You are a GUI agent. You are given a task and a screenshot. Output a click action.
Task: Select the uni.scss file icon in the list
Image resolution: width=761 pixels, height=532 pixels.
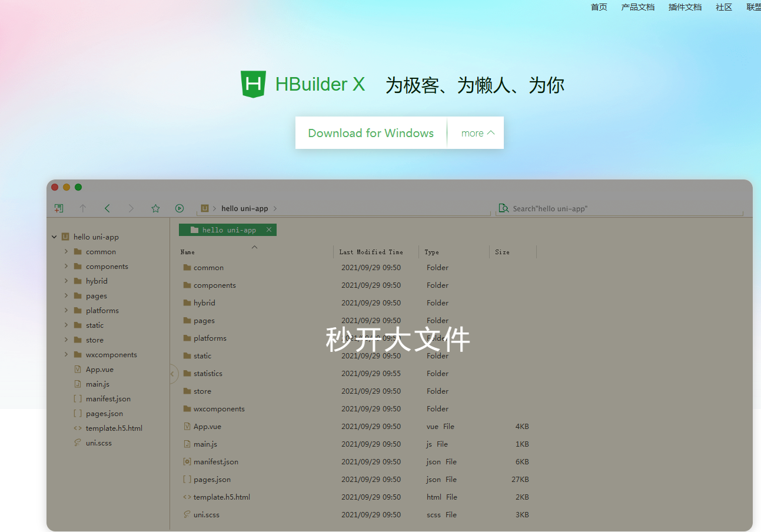(186, 514)
